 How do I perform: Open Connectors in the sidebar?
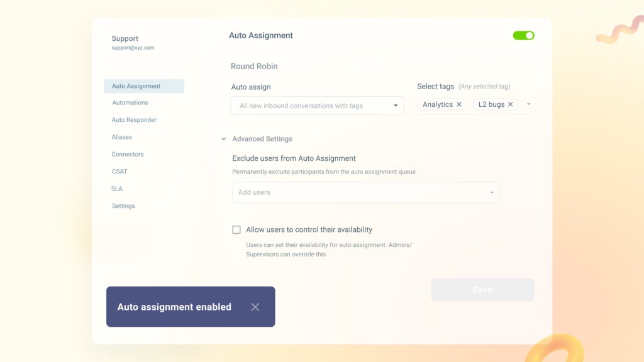click(127, 155)
